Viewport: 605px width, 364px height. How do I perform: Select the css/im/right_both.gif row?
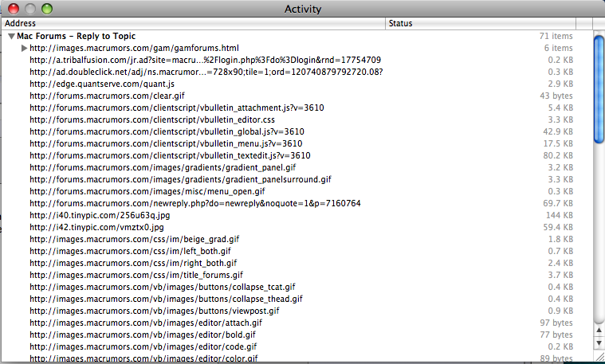click(297, 264)
